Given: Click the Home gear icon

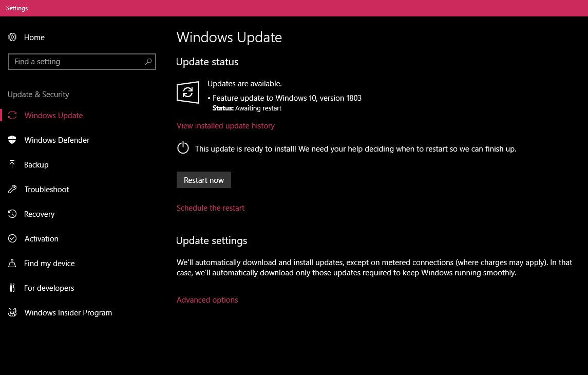Looking at the screenshot, I should coord(12,37).
